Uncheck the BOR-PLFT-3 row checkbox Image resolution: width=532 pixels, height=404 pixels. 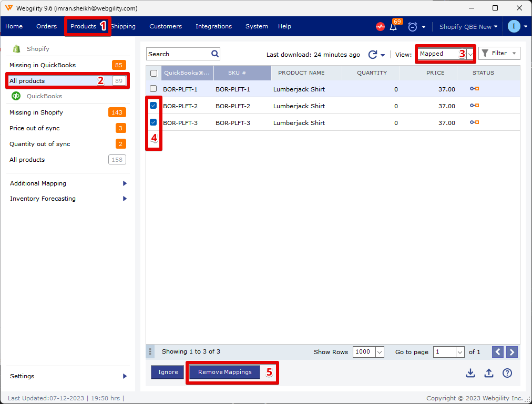click(x=154, y=122)
